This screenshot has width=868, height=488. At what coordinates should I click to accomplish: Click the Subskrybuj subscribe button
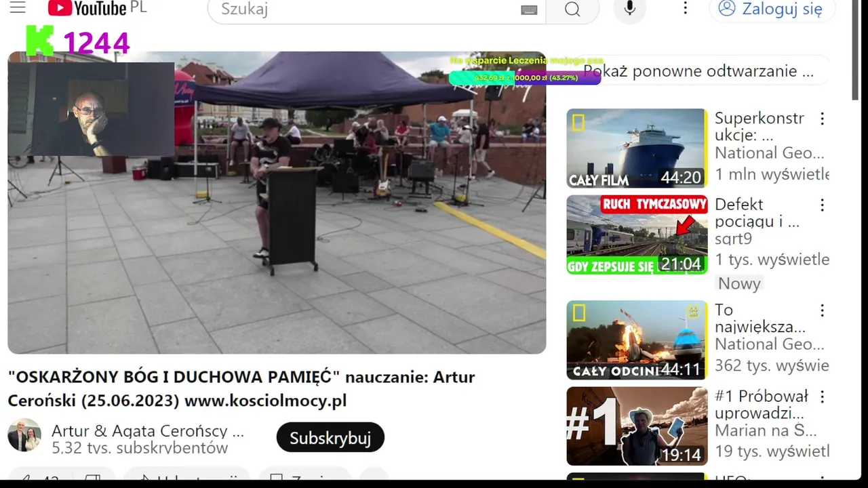click(x=330, y=438)
